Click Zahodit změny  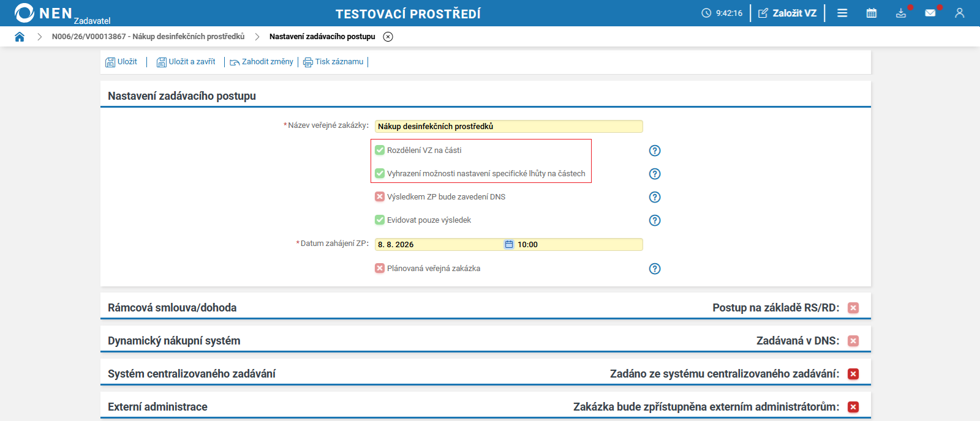262,62
